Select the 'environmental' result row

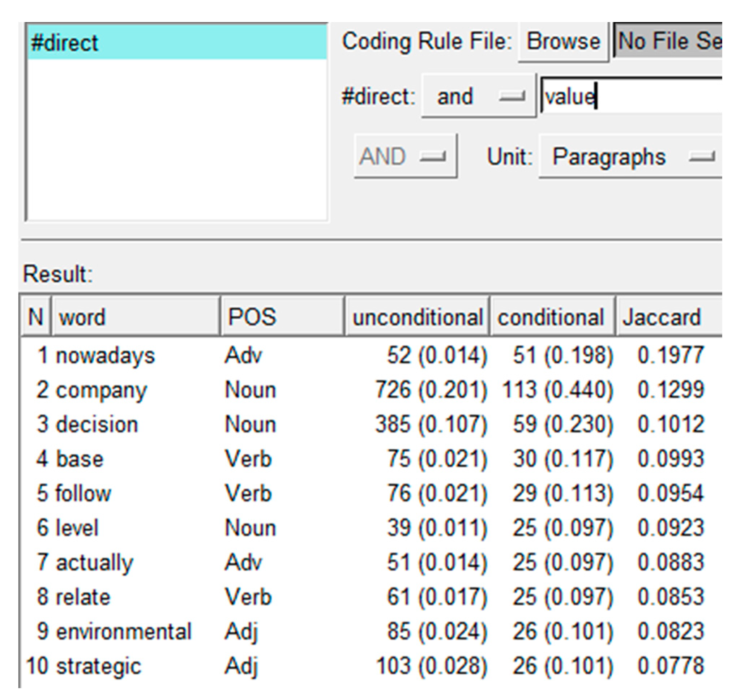click(124, 631)
